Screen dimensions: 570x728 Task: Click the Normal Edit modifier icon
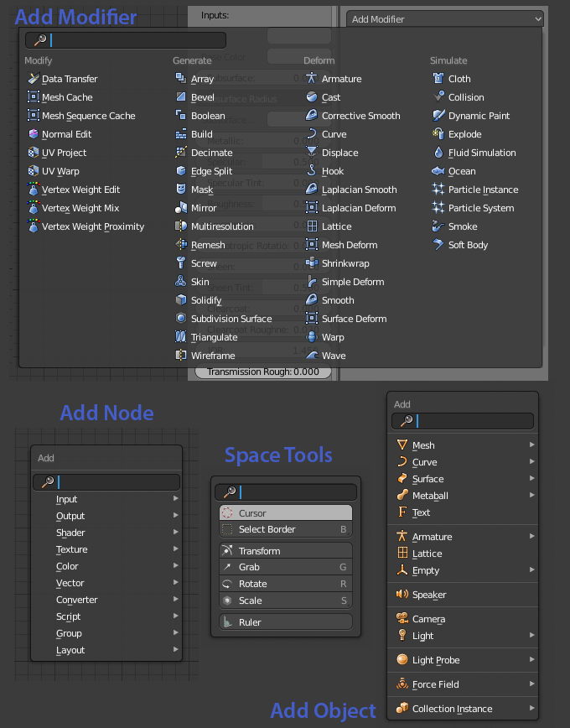pos(34,133)
